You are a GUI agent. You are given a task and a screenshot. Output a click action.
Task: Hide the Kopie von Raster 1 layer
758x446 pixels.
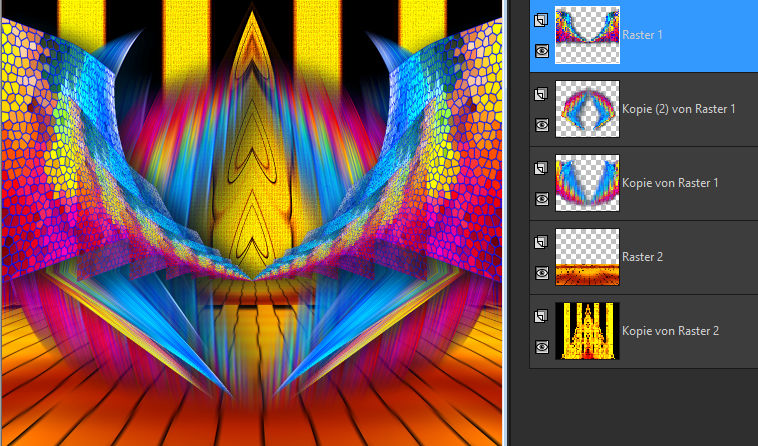tap(542, 199)
